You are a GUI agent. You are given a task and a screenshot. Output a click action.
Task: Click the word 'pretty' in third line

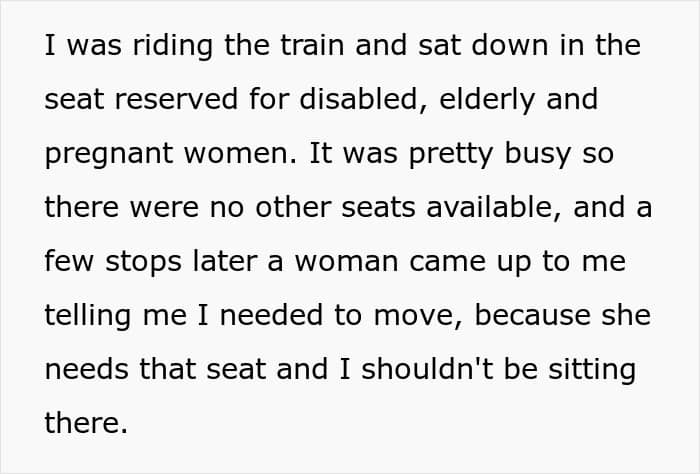click(x=451, y=155)
